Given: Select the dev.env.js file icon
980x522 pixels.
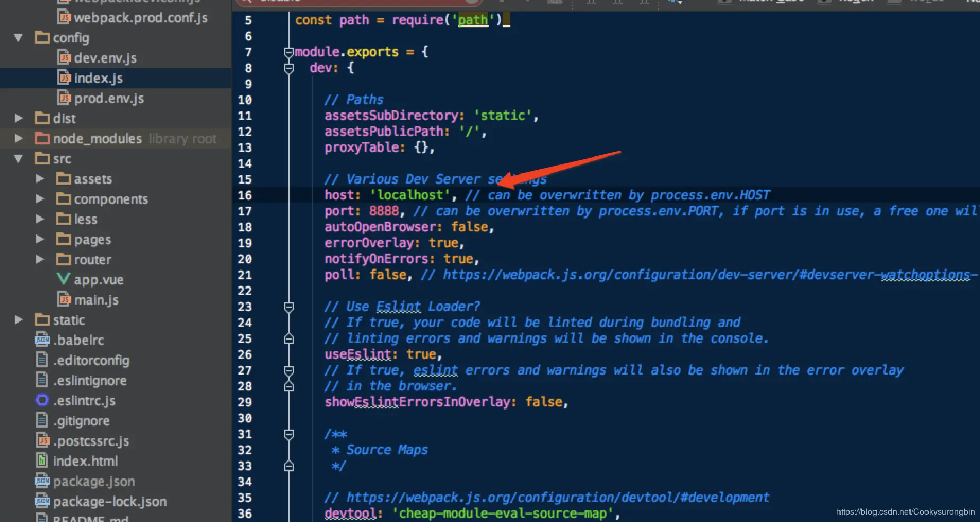Looking at the screenshot, I should point(64,58).
